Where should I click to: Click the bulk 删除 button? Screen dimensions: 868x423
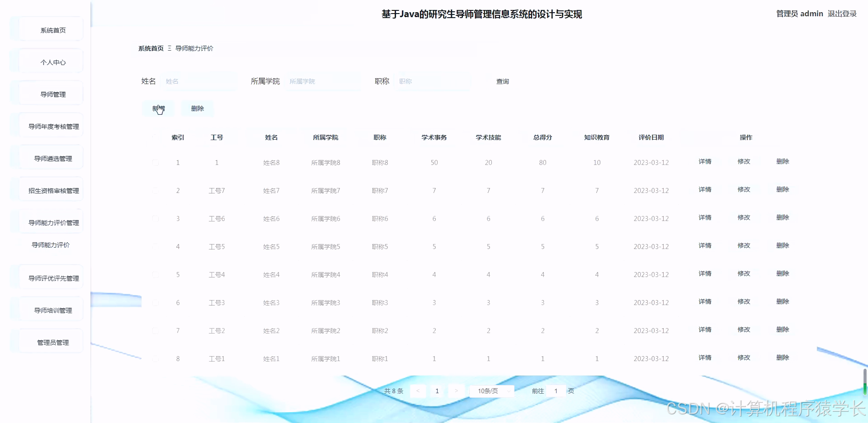point(197,108)
